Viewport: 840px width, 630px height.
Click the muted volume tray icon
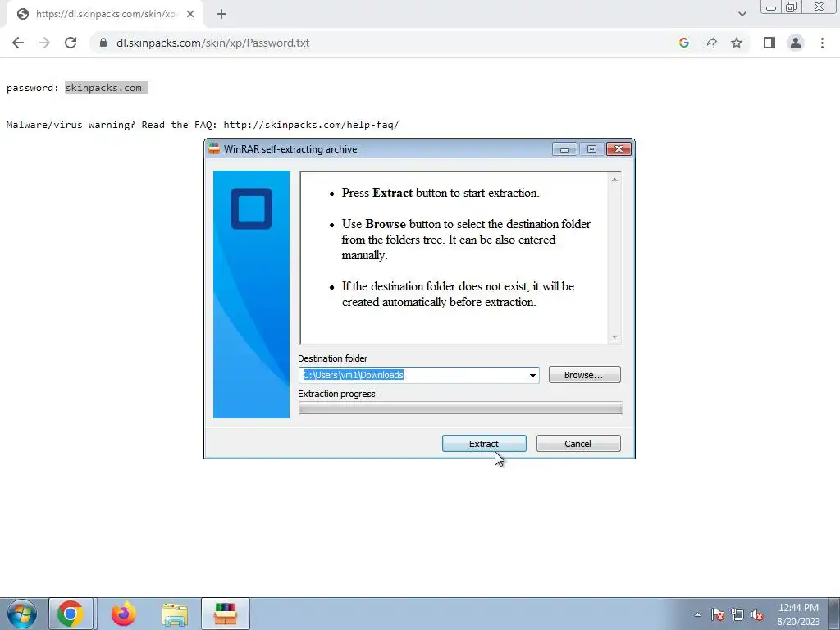(x=757, y=614)
